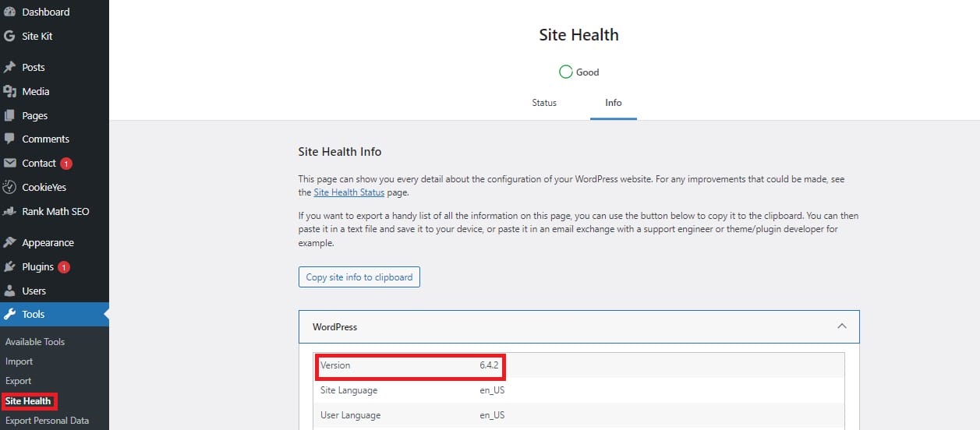The image size is (980, 430).
Task: Collapse the WordPress section chevron
Action: (x=841, y=326)
